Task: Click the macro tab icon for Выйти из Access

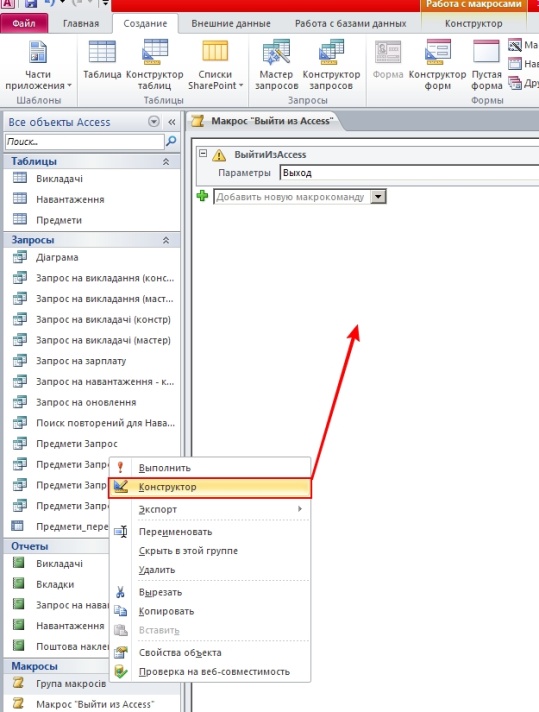Action: (x=197, y=121)
